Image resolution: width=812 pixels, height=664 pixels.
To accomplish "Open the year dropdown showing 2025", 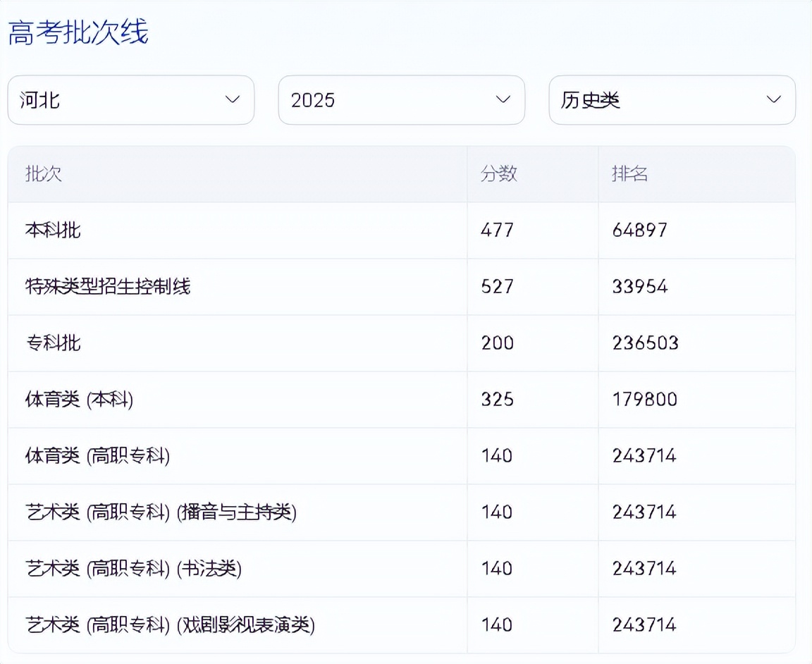I will 400,100.
